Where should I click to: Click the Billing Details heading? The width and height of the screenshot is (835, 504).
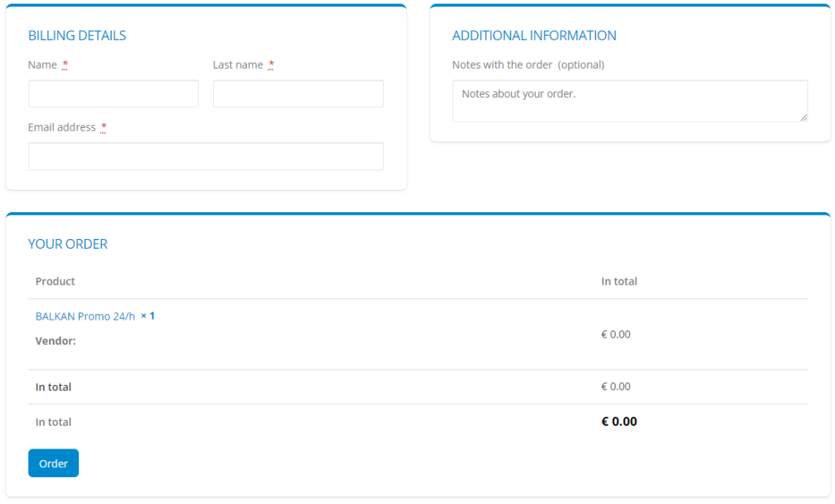pyautogui.click(x=77, y=36)
